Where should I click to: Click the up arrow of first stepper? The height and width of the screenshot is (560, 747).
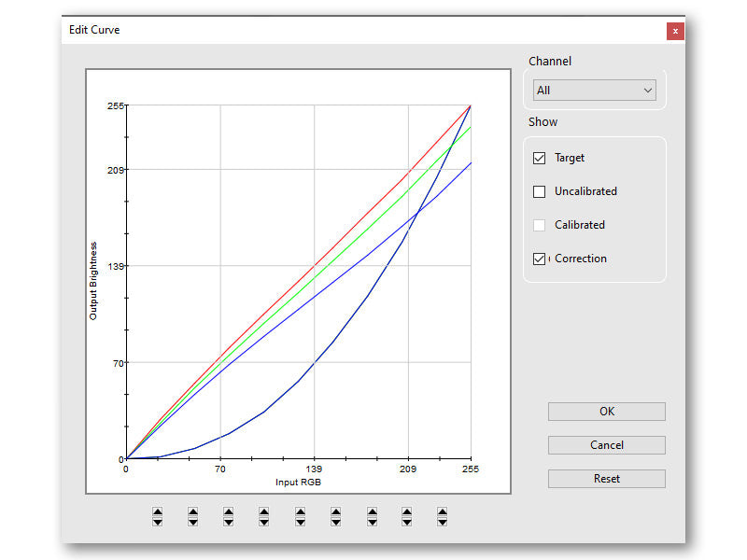point(157,511)
